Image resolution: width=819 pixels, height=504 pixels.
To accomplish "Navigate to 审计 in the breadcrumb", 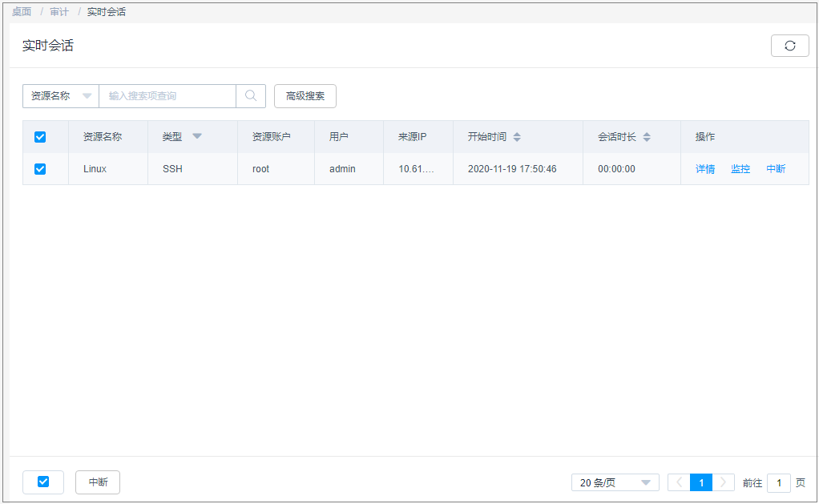I will tap(59, 12).
